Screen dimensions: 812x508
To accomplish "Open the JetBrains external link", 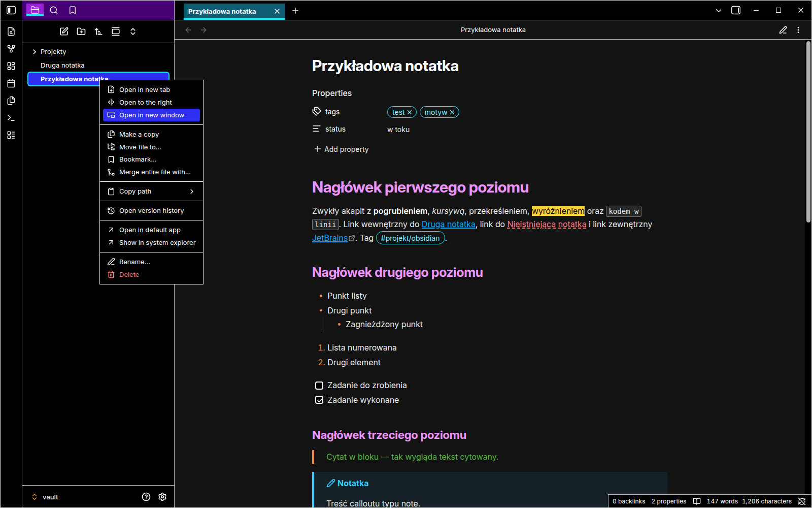I will [330, 238].
